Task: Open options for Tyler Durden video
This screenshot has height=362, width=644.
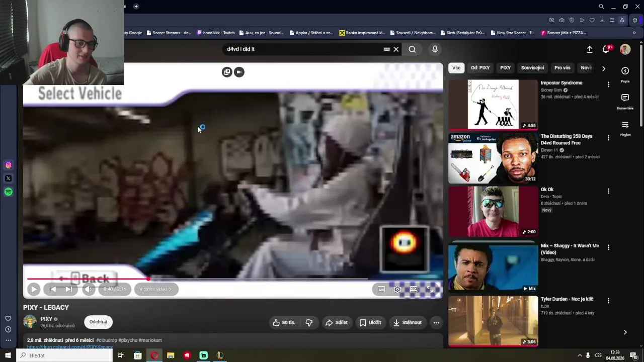Action: pyautogui.click(x=608, y=301)
